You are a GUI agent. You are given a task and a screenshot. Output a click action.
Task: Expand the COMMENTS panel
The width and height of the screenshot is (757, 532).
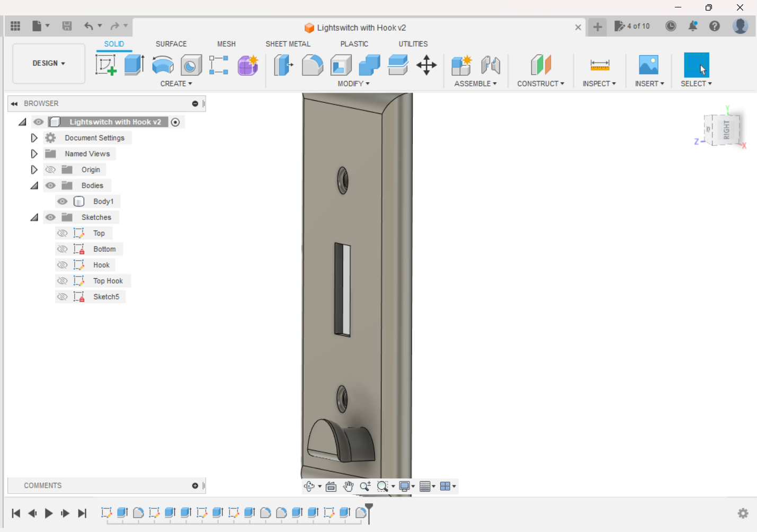point(195,485)
